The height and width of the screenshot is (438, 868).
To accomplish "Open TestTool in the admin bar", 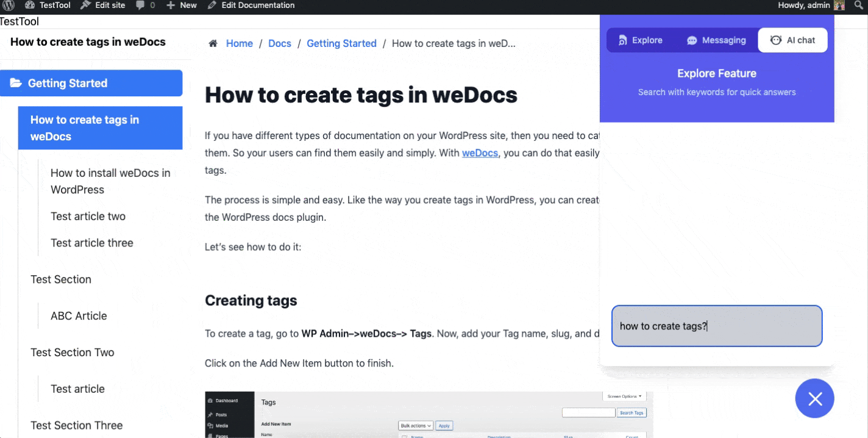I will pos(48,5).
